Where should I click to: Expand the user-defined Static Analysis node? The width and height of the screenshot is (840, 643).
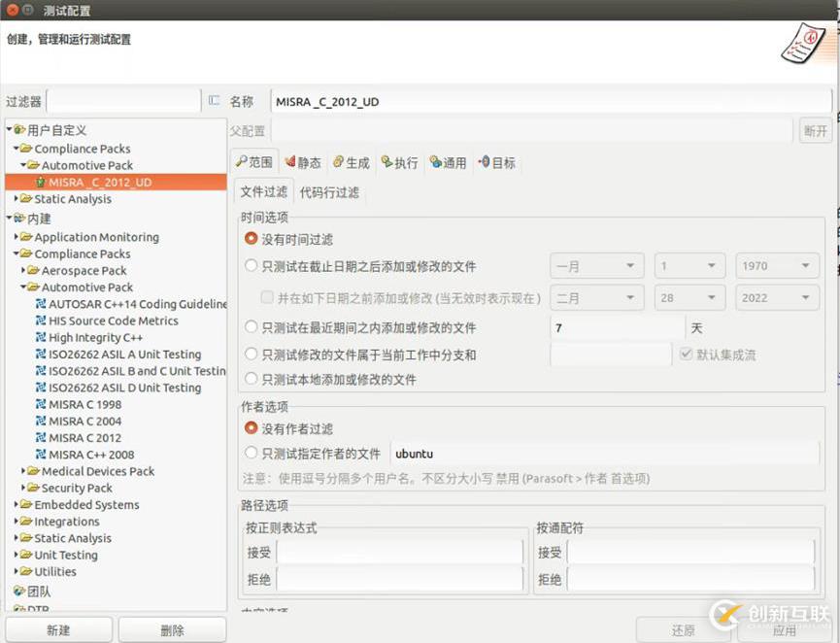click(x=17, y=198)
